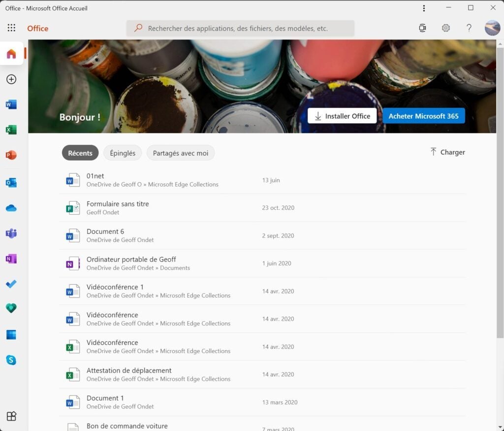
Task: Open the 01net Word document
Action: 262,180
